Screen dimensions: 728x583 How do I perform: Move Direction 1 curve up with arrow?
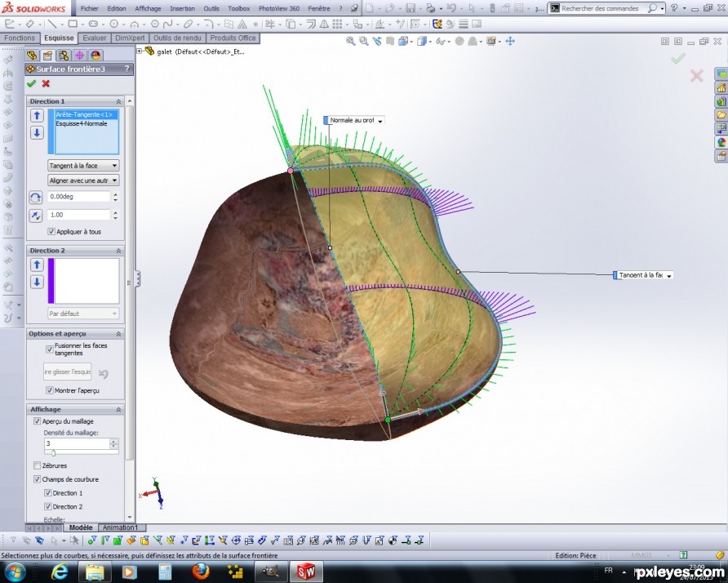pyautogui.click(x=38, y=115)
